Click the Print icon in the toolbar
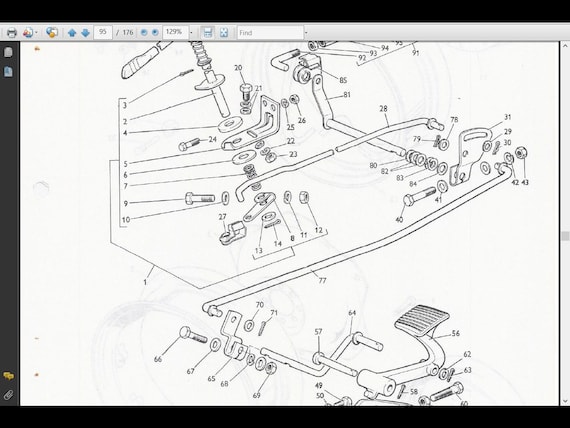This screenshot has height=428, width=570. click(x=12, y=32)
